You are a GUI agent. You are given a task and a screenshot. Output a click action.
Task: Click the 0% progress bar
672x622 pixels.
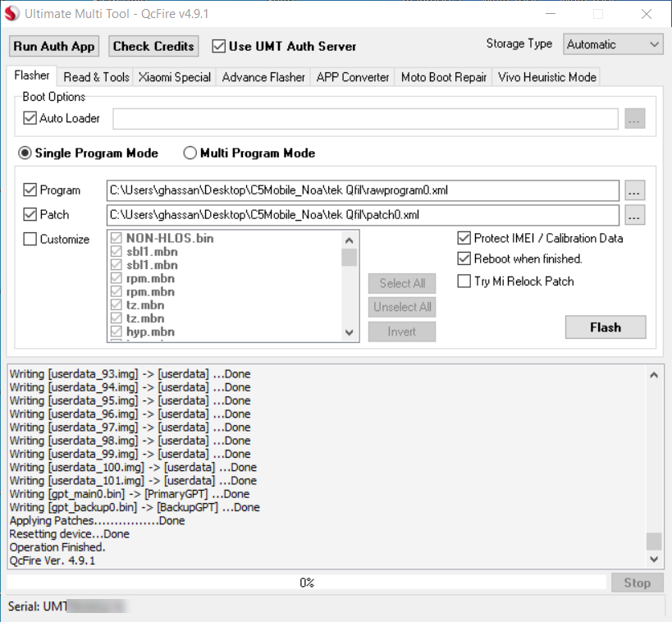[x=307, y=583]
